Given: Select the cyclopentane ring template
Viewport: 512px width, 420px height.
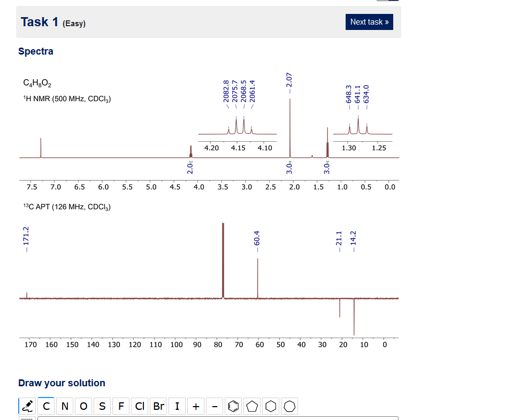Looking at the screenshot, I should [252, 406].
